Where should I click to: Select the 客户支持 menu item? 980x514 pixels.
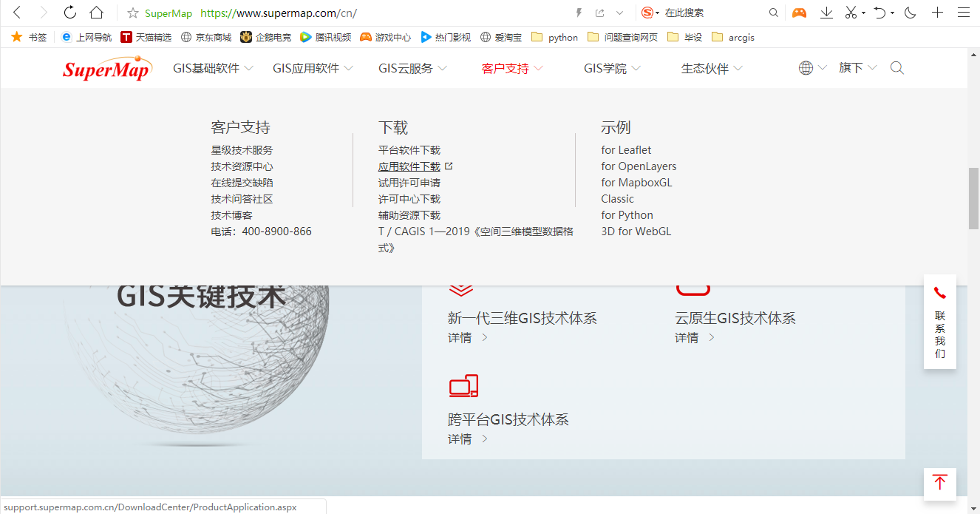(x=505, y=67)
